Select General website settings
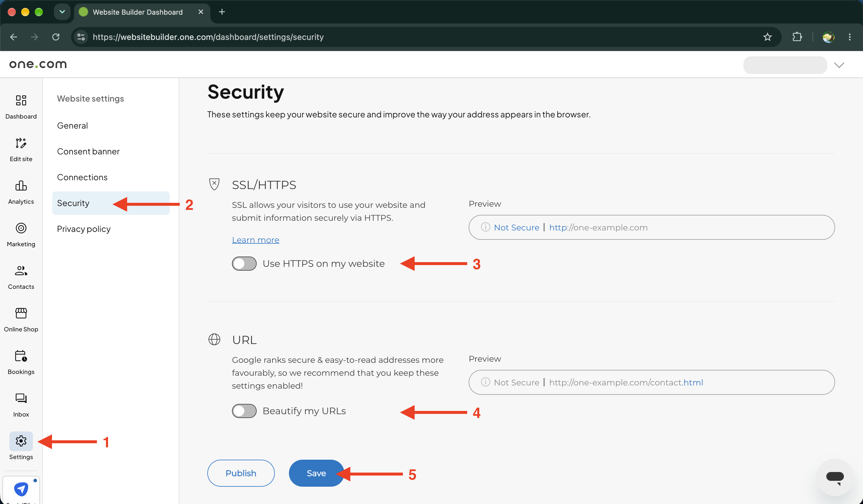863x504 pixels. (x=73, y=126)
